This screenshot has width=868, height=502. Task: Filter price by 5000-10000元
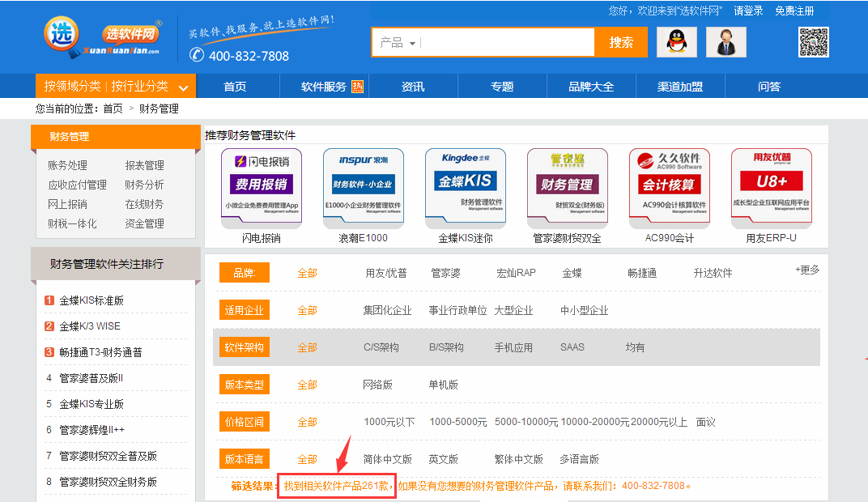coord(525,423)
